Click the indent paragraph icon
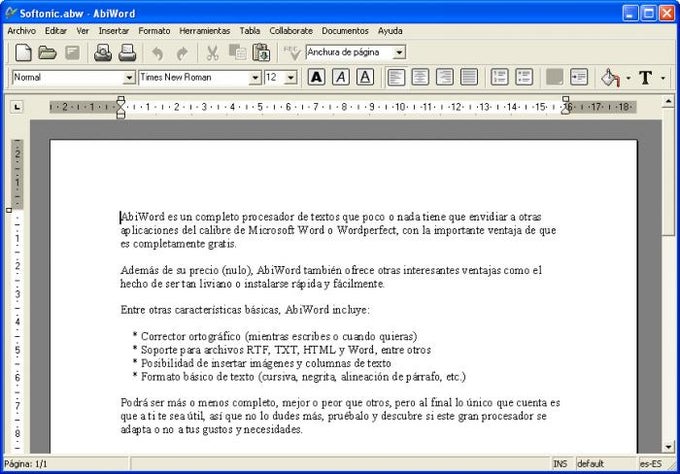Viewport: 680px width, 474px height. pos(579,77)
